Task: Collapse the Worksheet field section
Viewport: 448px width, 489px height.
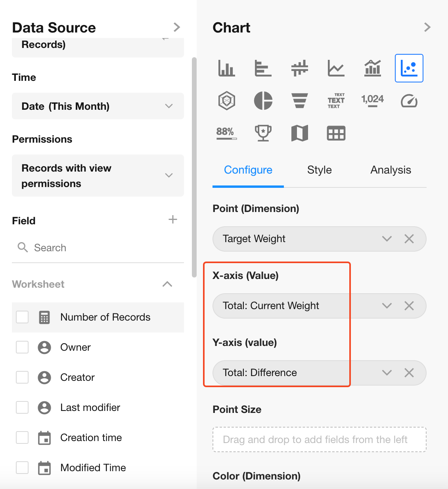Action: click(167, 284)
